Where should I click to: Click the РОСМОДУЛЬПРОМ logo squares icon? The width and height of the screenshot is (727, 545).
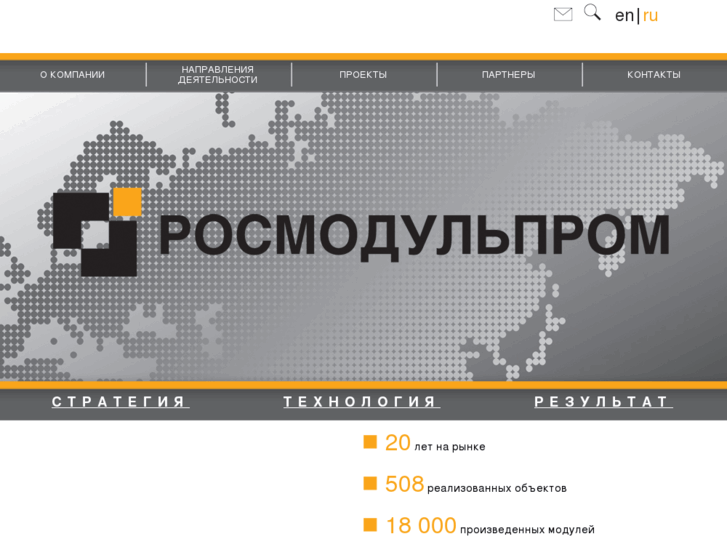[97, 232]
